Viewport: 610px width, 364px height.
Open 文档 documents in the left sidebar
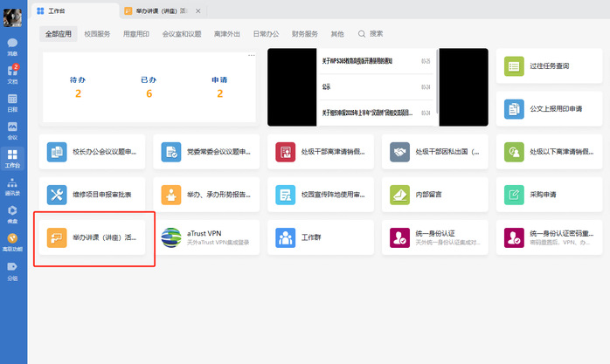[12, 73]
